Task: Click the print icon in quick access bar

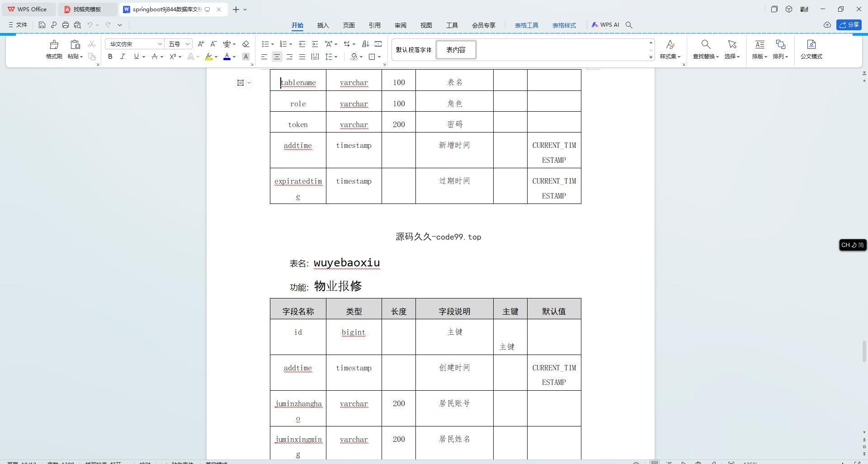Action: tap(66, 25)
